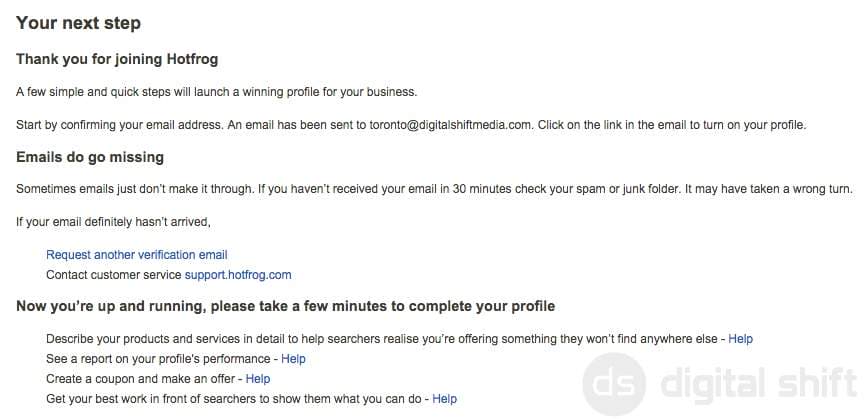Click the Contact customer service text
The image size is (865, 419).
pos(114,275)
